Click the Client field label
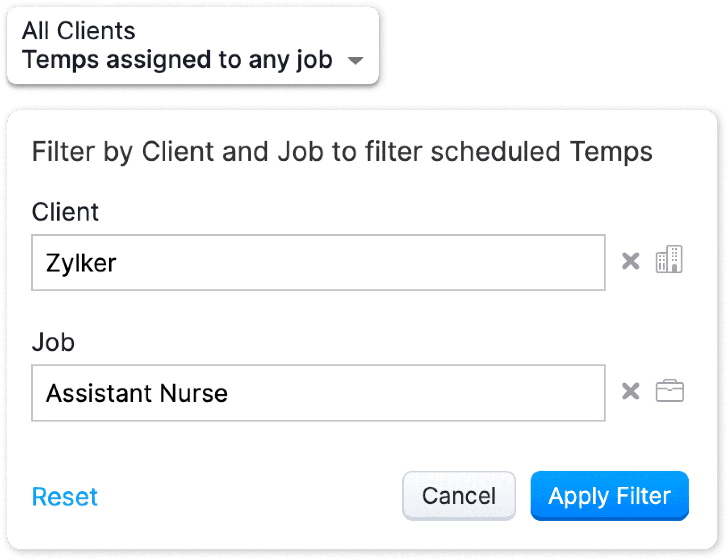This screenshot has height=560, width=728. click(x=65, y=212)
